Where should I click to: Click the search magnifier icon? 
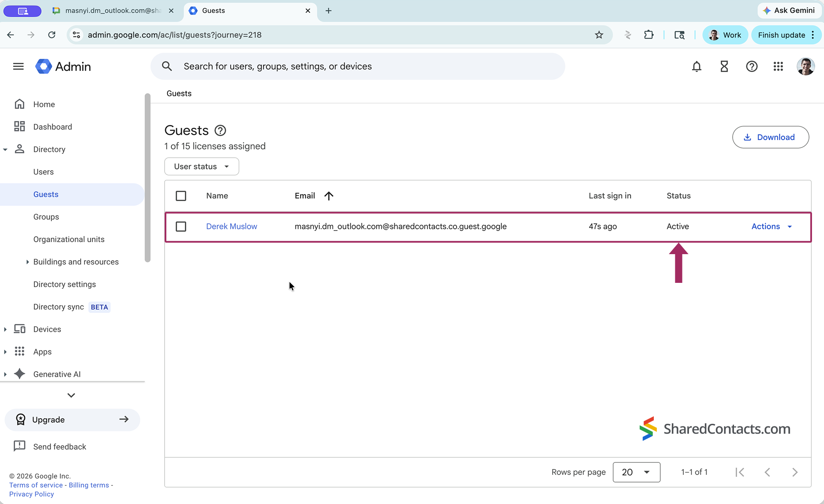(167, 66)
